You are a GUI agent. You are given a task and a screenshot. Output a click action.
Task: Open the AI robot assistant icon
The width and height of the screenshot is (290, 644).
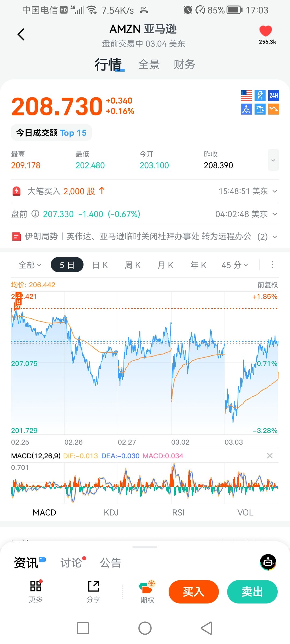[268, 562]
